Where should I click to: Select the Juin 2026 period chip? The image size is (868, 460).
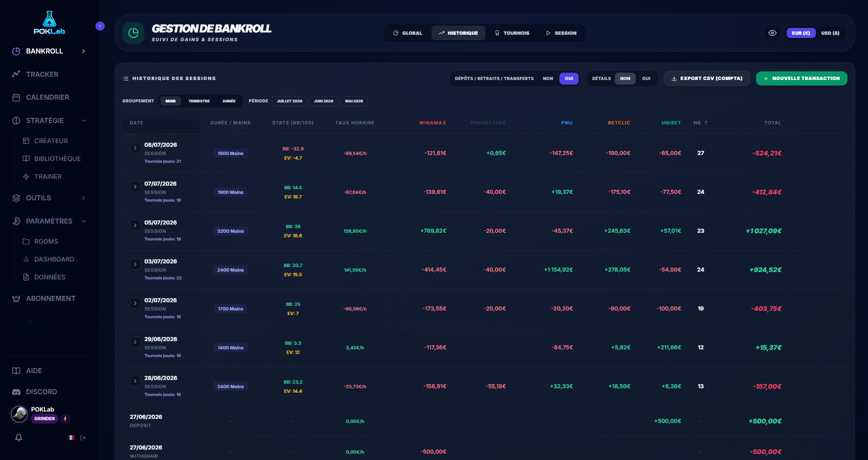click(324, 101)
